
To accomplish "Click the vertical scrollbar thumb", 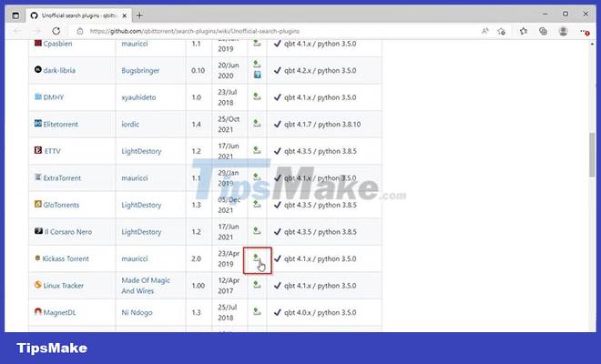I will (592, 155).
